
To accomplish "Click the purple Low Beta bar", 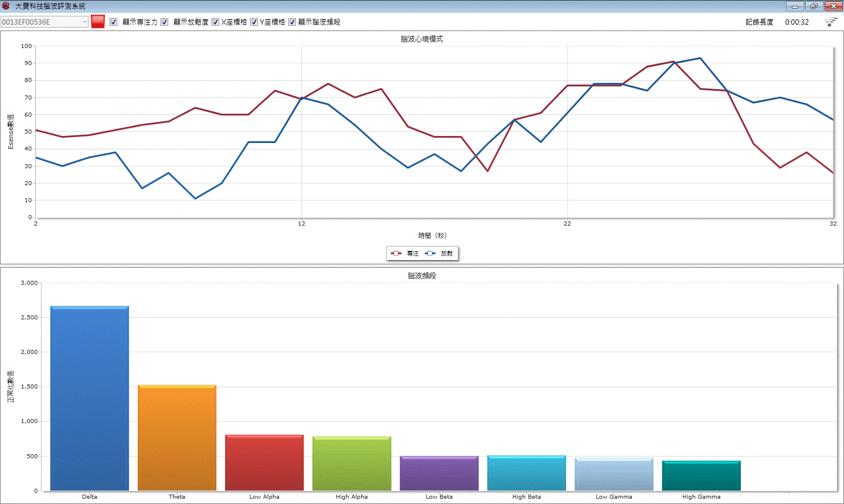I will [439, 474].
